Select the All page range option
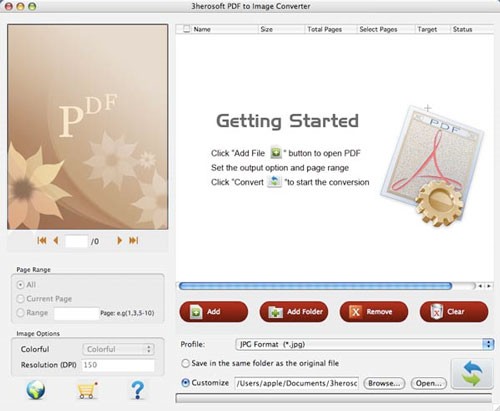Viewport: 500px width, 411px height. [x=21, y=285]
